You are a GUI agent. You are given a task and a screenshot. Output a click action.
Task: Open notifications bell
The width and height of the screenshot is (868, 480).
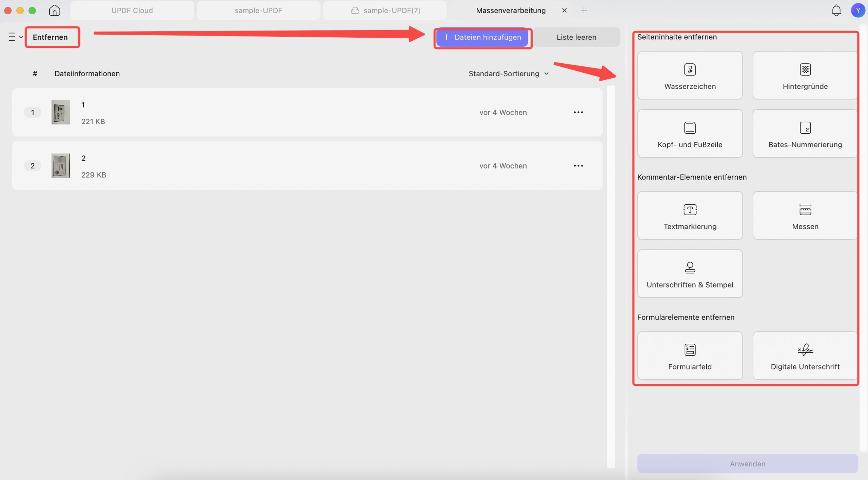pyautogui.click(x=836, y=11)
